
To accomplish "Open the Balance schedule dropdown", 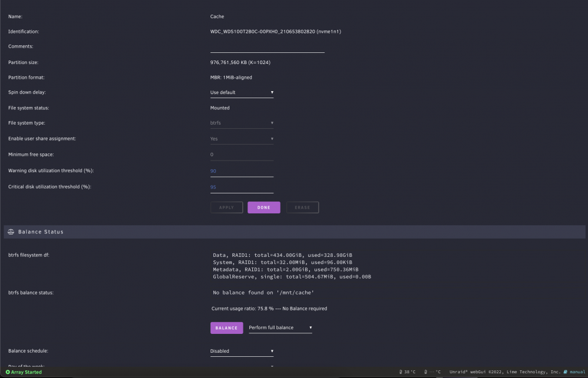I will pyautogui.click(x=242, y=351).
